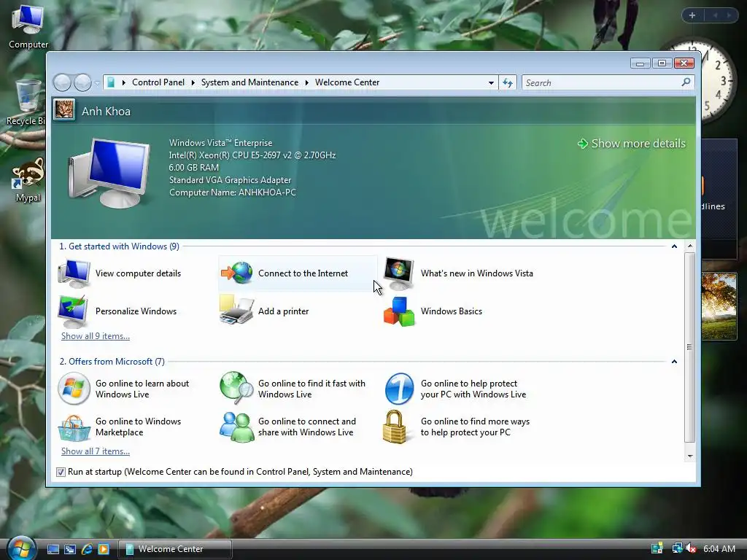Select the Personalize Windows icon
Screen dimensions: 747x560
click(73, 311)
